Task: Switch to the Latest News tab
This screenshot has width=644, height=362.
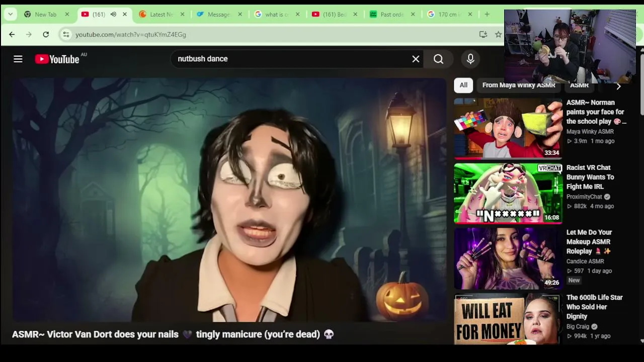Action: click(161, 14)
